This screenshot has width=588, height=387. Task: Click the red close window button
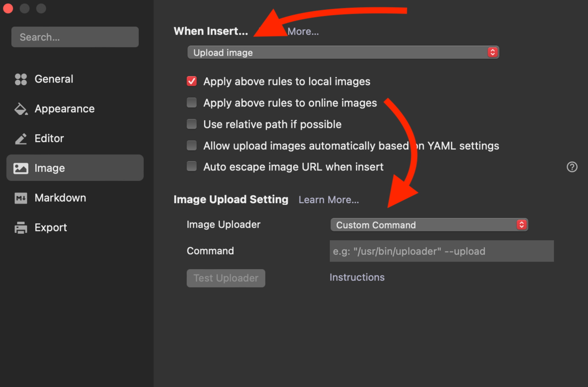click(x=8, y=8)
